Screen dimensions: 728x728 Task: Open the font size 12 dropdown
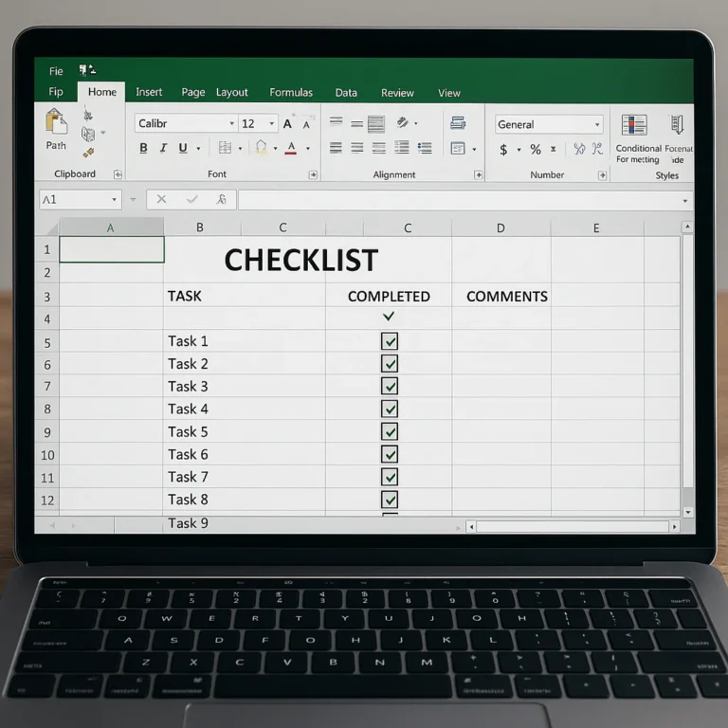pos(272,123)
